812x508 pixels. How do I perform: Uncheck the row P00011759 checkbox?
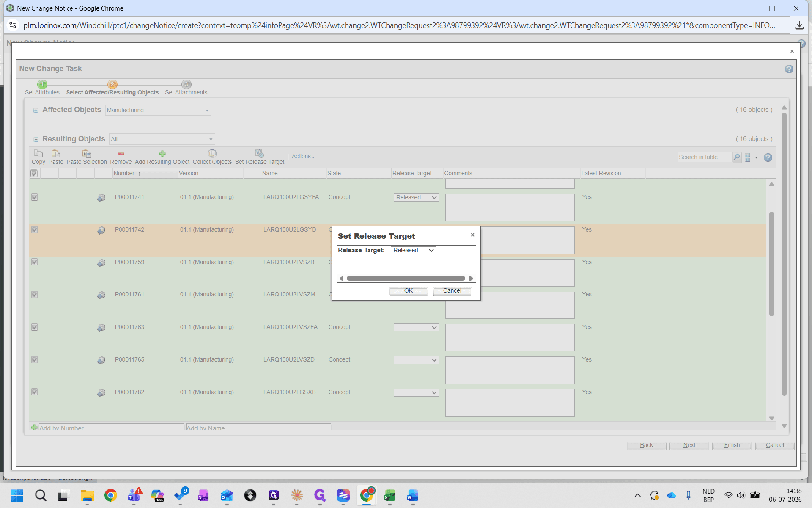coord(35,262)
